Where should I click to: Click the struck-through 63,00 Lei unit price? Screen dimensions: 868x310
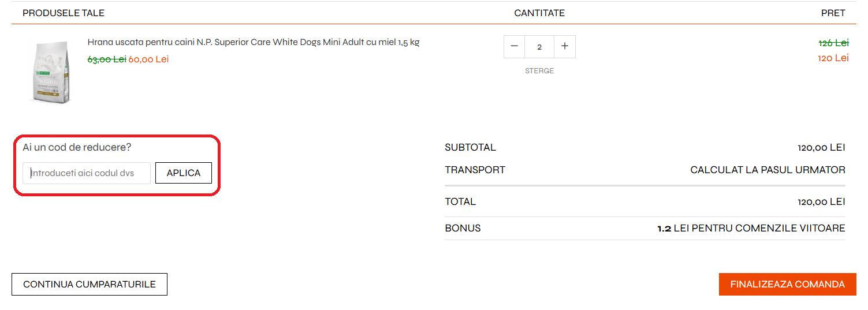coord(106,59)
